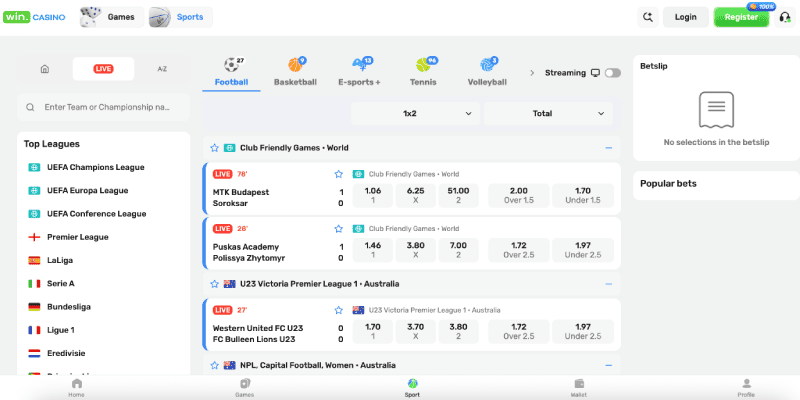
Task: Bet 7.00 on Polissya Zhytomyr to win
Action: click(459, 250)
